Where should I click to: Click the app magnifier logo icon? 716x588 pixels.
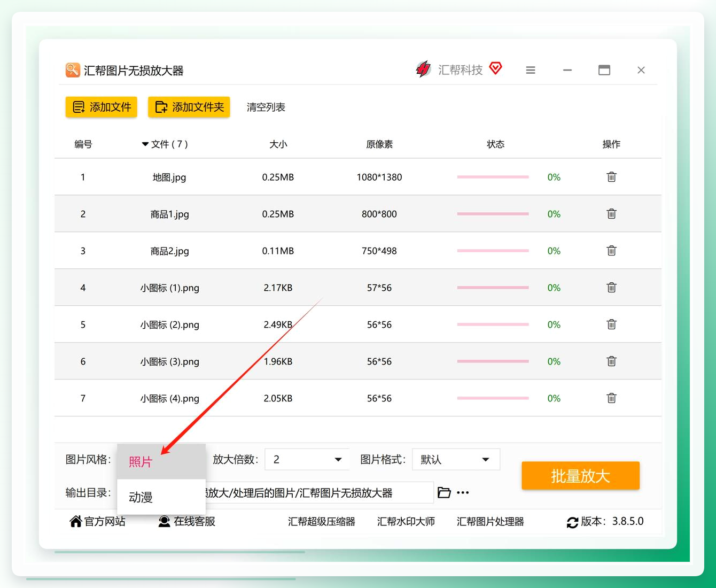point(73,70)
